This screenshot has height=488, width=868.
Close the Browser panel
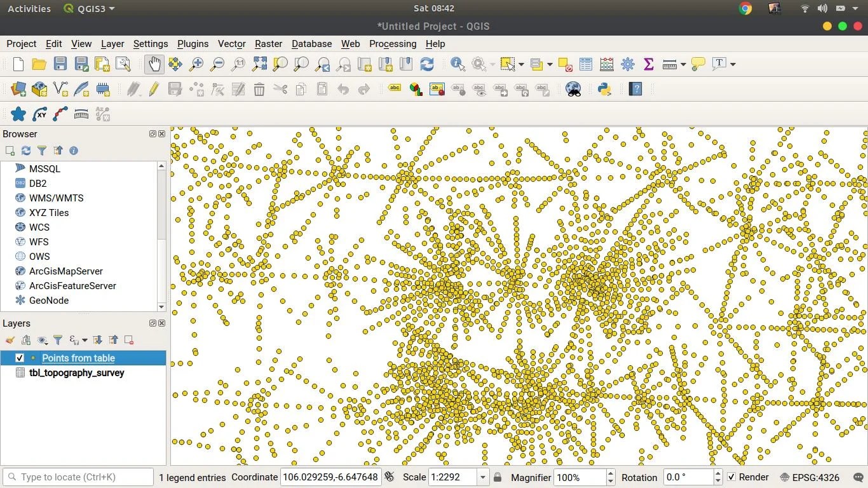pos(161,134)
